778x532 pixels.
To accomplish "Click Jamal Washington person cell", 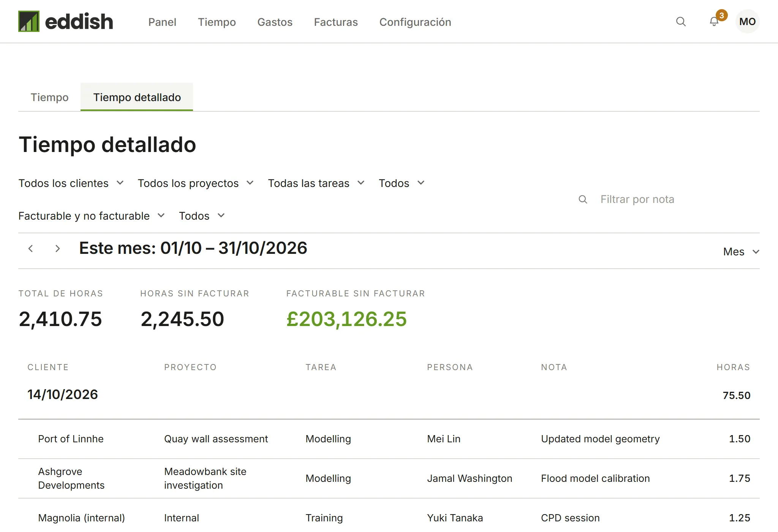I will click(470, 478).
